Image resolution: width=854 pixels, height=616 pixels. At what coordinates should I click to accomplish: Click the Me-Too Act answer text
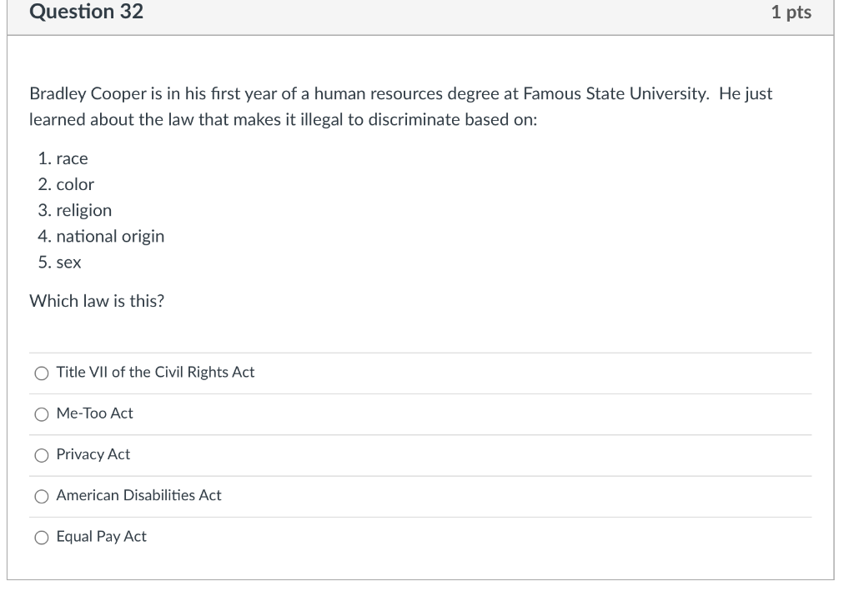(93, 413)
